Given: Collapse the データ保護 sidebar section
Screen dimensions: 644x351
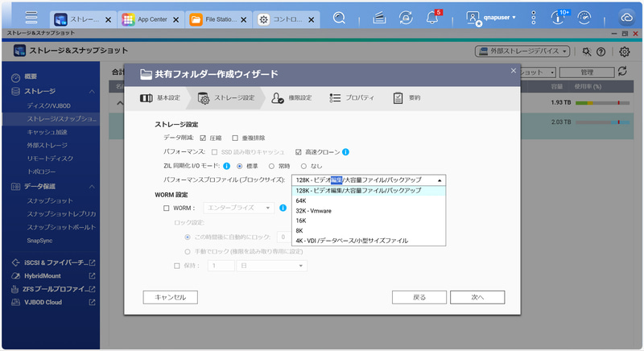Looking at the screenshot, I should coord(92,187).
